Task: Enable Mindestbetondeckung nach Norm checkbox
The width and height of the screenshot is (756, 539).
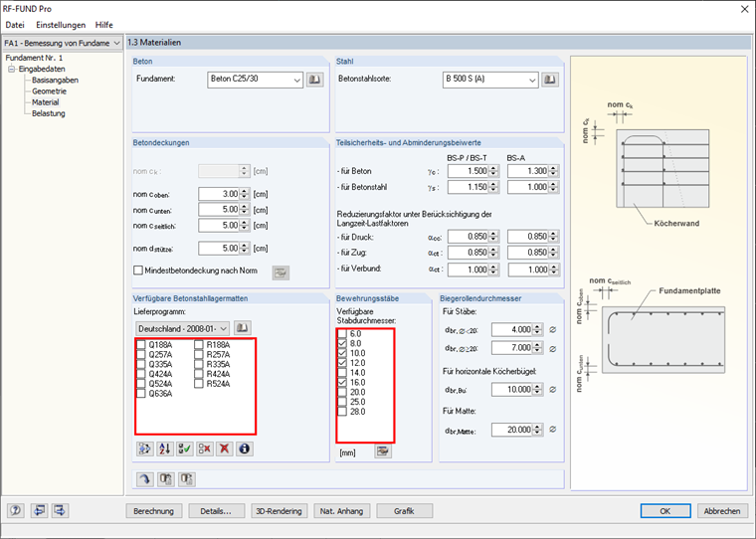Action: point(138,270)
